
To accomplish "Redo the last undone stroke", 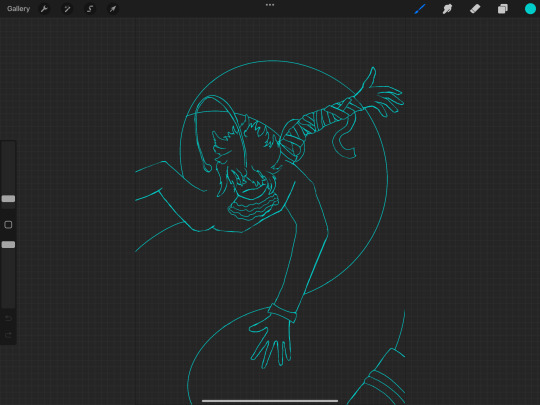I will point(8,335).
